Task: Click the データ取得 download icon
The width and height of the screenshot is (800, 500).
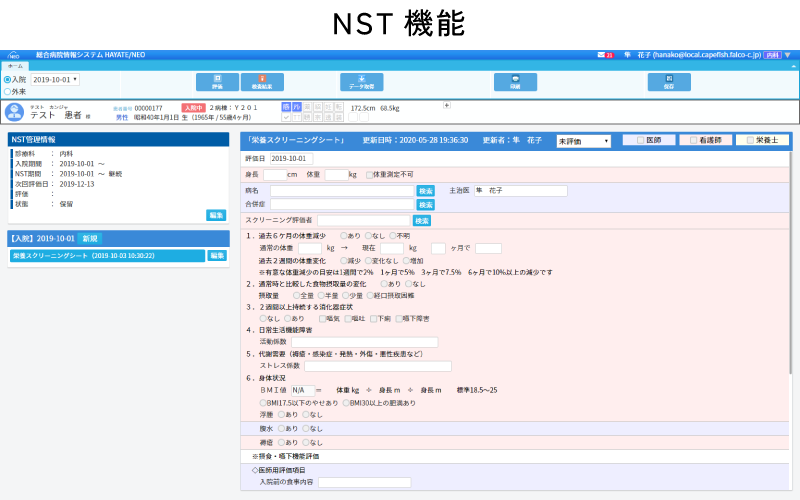Action: pyautogui.click(x=361, y=82)
